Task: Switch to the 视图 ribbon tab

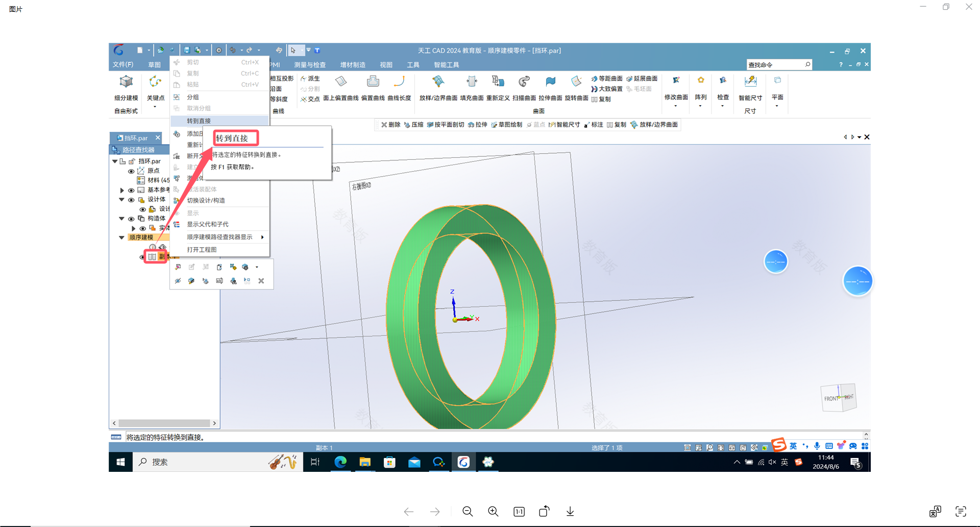Action: click(386, 65)
